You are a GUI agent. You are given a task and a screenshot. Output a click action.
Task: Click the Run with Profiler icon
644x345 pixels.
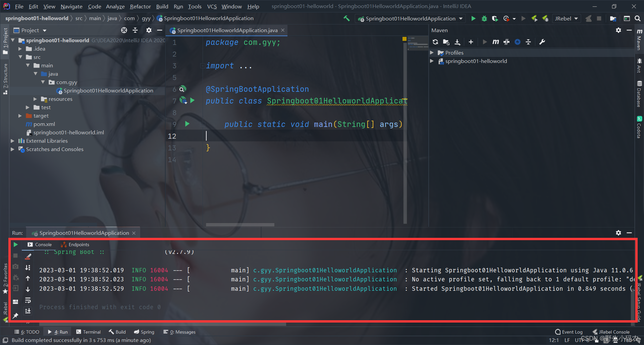pos(506,18)
